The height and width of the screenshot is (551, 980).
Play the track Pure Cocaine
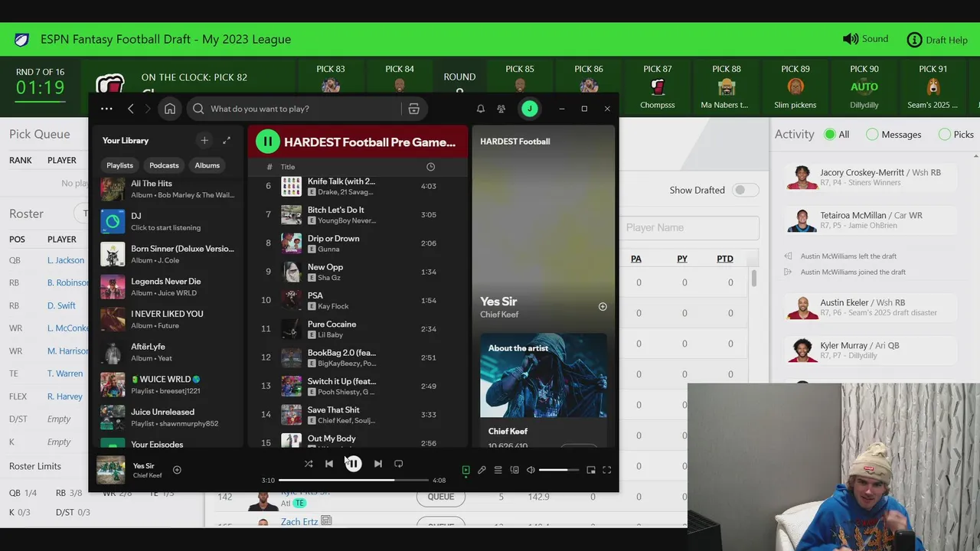pyautogui.click(x=358, y=329)
